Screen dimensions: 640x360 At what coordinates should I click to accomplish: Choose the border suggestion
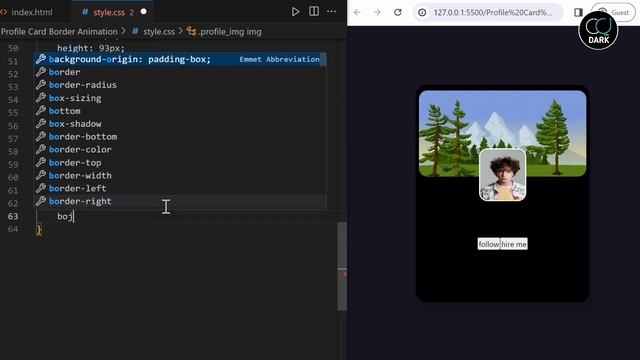click(x=180, y=72)
